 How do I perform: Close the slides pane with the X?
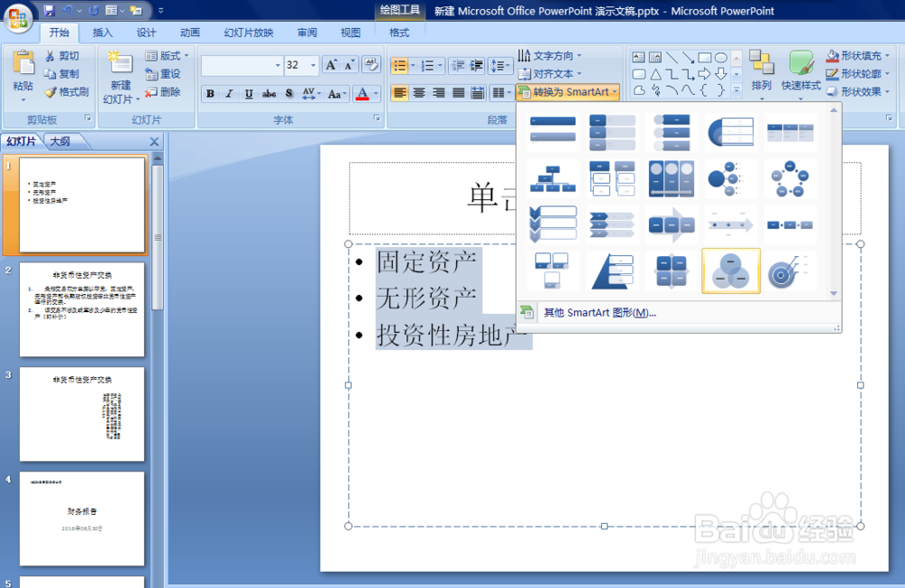[154, 141]
